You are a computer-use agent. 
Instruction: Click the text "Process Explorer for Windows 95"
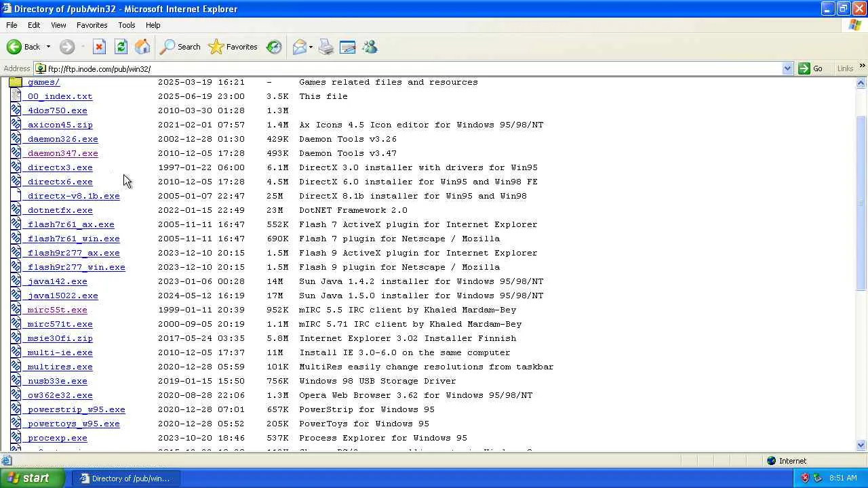click(383, 438)
